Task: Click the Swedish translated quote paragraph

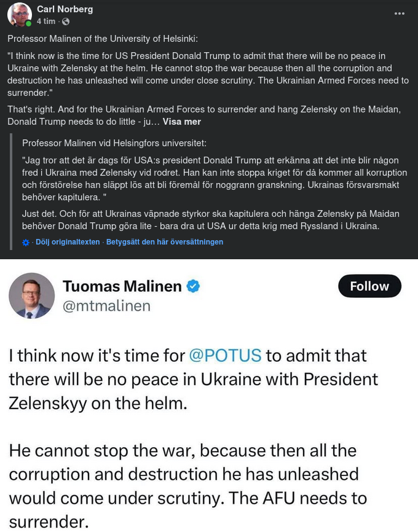Action: click(x=210, y=179)
